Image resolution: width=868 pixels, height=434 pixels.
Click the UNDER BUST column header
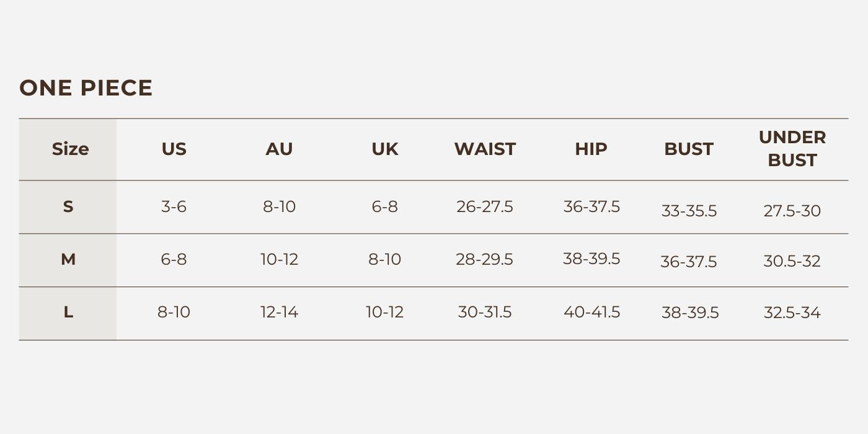(x=792, y=149)
